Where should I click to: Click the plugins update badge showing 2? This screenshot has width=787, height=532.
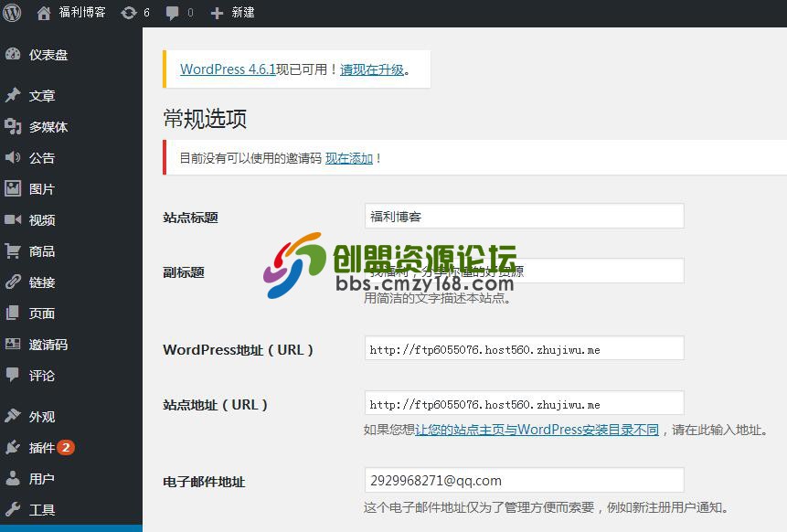(x=66, y=447)
